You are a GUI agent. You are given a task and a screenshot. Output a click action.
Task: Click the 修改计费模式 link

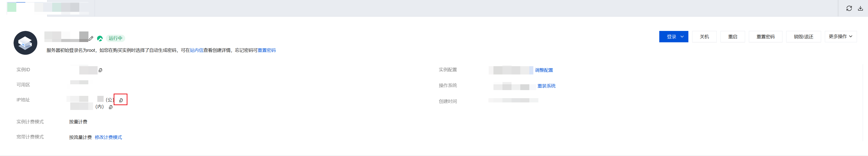(108, 137)
